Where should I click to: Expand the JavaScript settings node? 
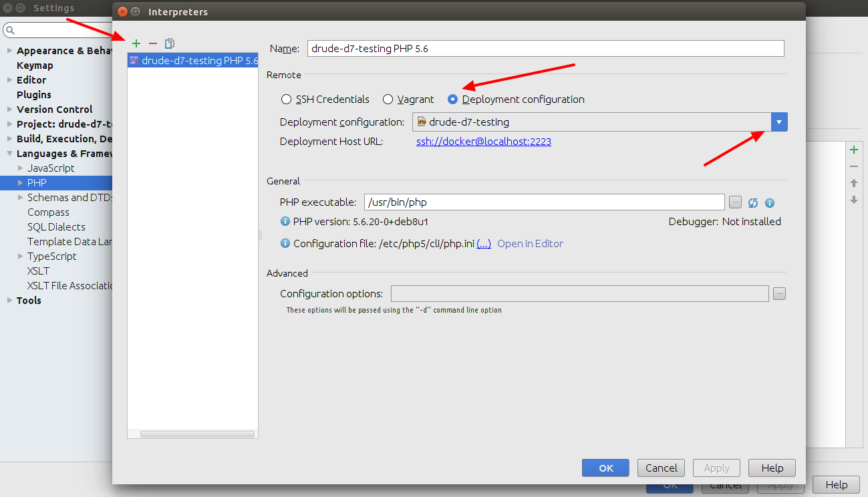coord(20,168)
